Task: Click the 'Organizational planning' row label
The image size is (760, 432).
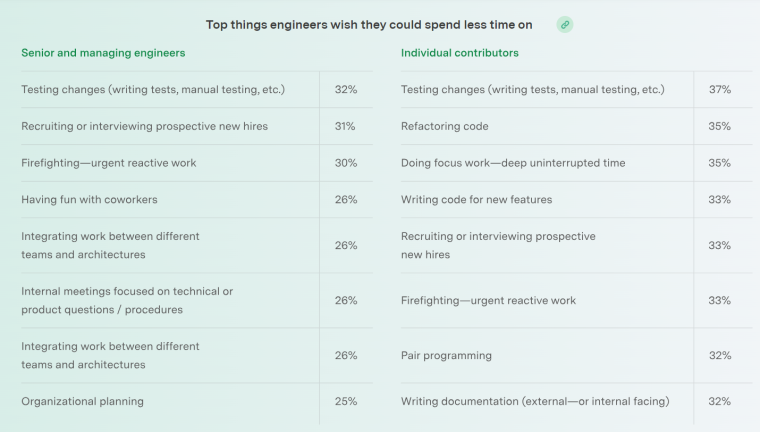Action: 82,401
